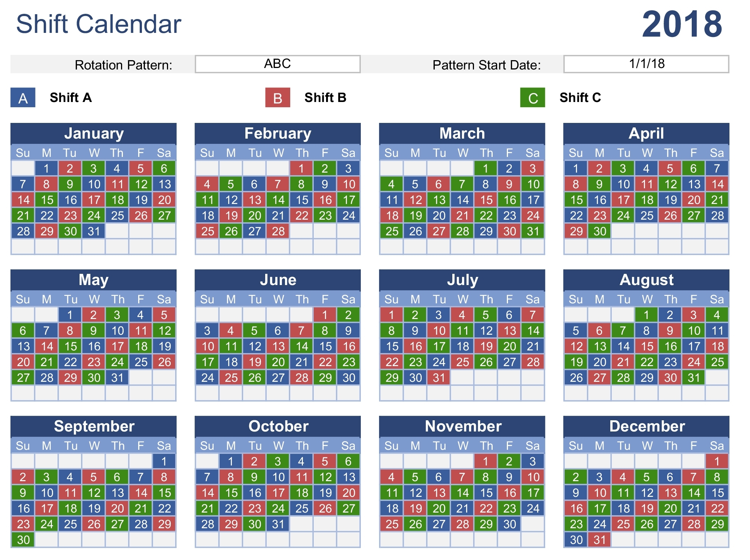Toggle Shift A visibility in legend
Screen dimensions: 750x560
pyautogui.click(x=15, y=93)
